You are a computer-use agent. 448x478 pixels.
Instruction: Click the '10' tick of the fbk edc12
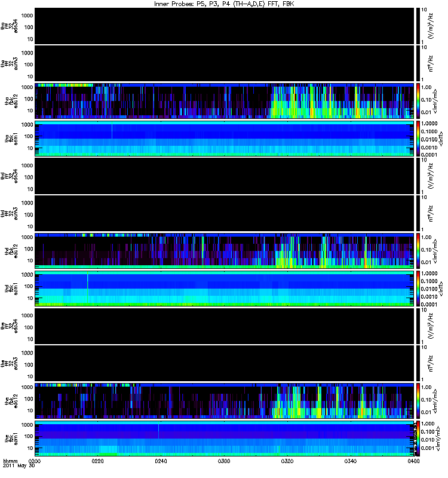pyautogui.click(x=30, y=410)
